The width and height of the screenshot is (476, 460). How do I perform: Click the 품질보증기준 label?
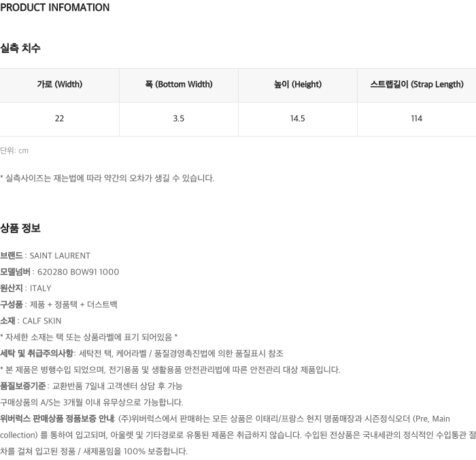pos(23,387)
